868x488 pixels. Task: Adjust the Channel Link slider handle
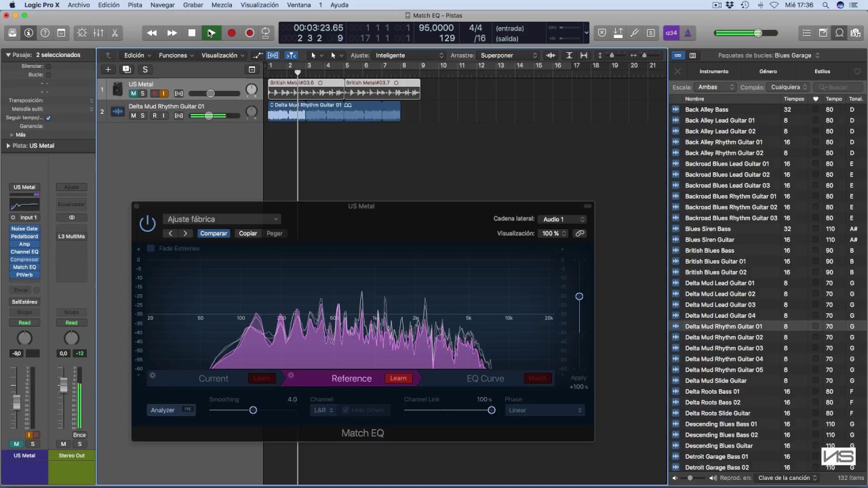[492, 410]
